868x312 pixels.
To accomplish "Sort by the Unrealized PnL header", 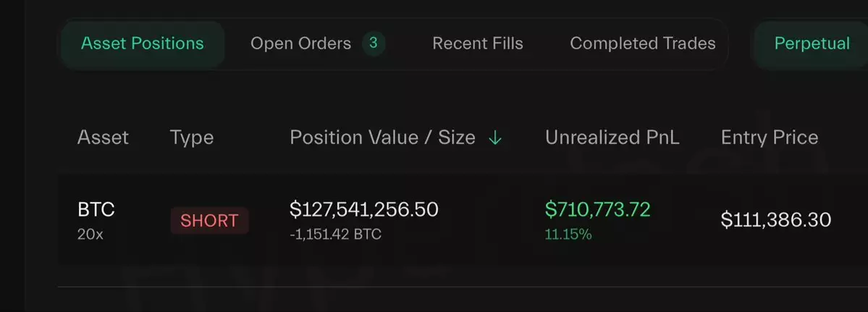I will tap(612, 138).
